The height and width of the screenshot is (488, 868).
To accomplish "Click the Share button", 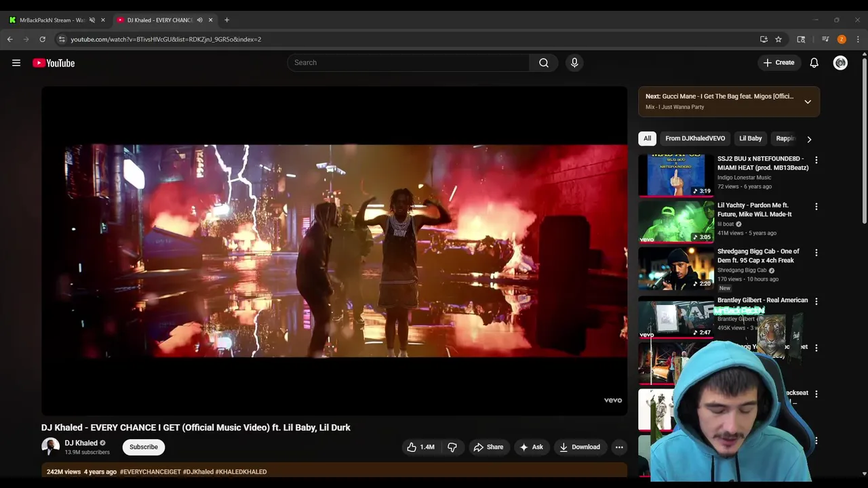I will (488, 447).
